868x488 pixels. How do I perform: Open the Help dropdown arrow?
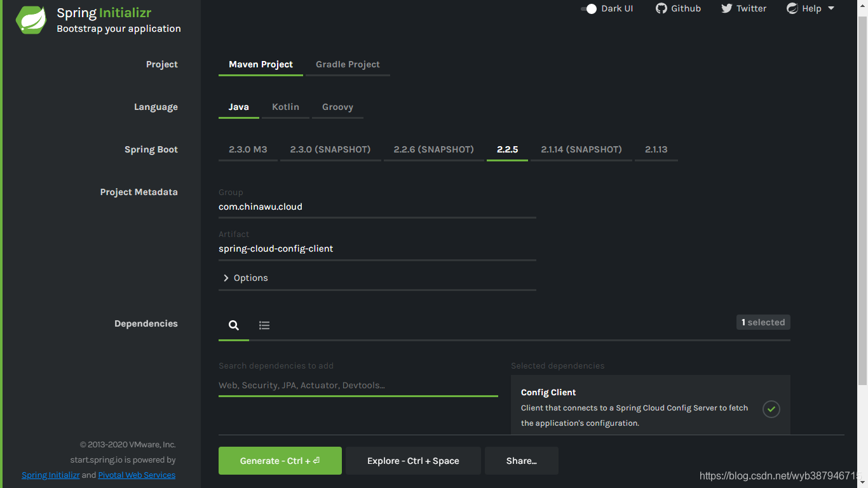(831, 8)
